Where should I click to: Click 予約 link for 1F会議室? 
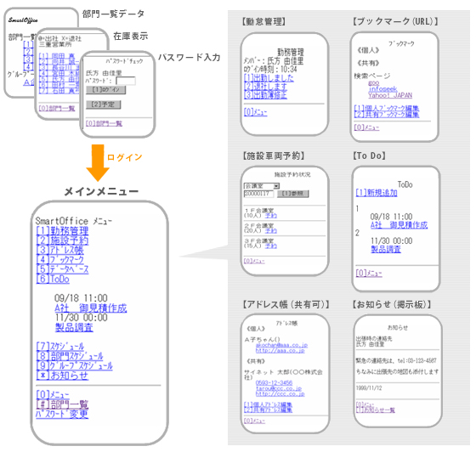click(271, 216)
